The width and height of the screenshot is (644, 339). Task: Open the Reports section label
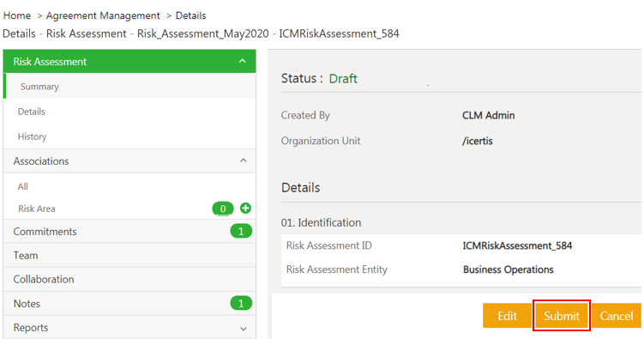pos(31,328)
